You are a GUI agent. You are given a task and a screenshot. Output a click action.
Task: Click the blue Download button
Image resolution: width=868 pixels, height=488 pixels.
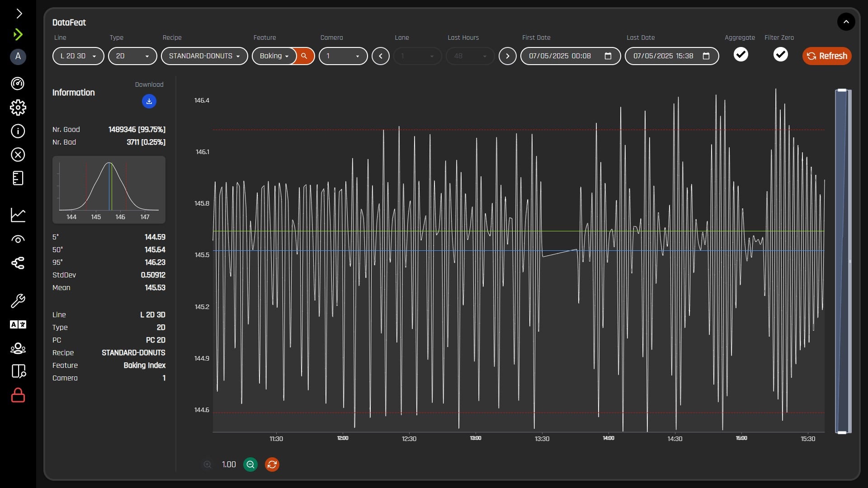click(149, 101)
